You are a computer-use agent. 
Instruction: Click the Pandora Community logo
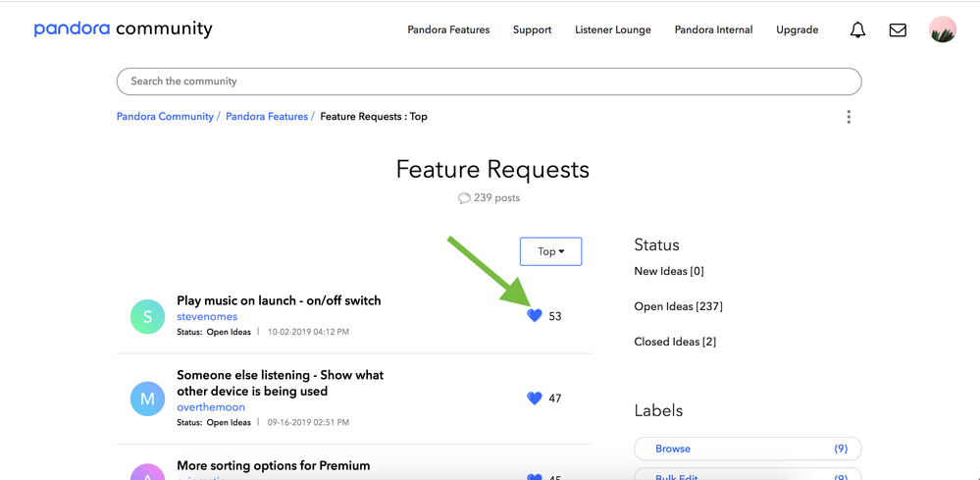pyautogui.click(x=123, y=29)
